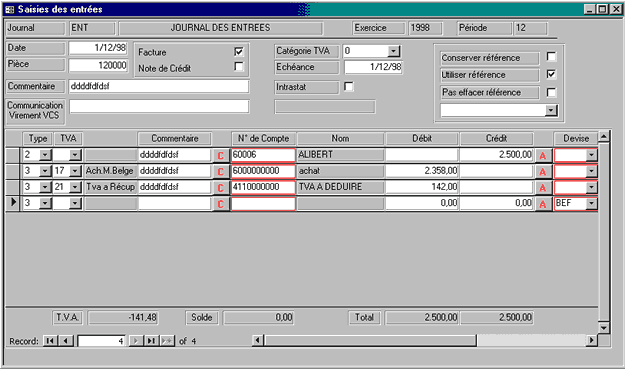Click the Crédit column header
Image resolution: width=625 pixels, height=369 pixels.
click(x=496, y=139)
